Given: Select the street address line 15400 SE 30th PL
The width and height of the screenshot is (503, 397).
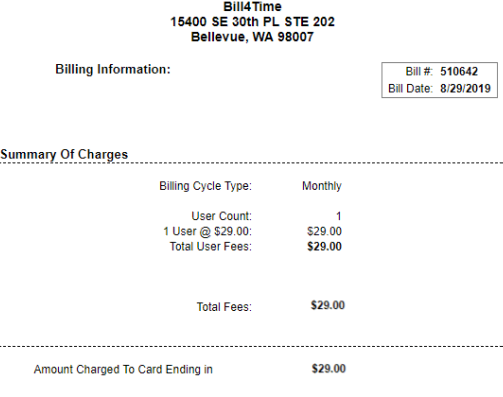Looking at the screenshot, I should [x=252, y=22].
